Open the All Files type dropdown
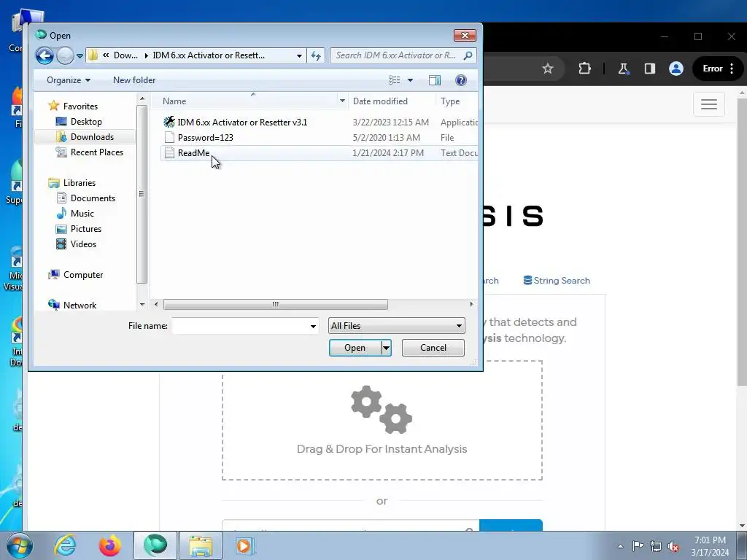Viewport: 747px width, 560px height. click(x=396, y=326)
